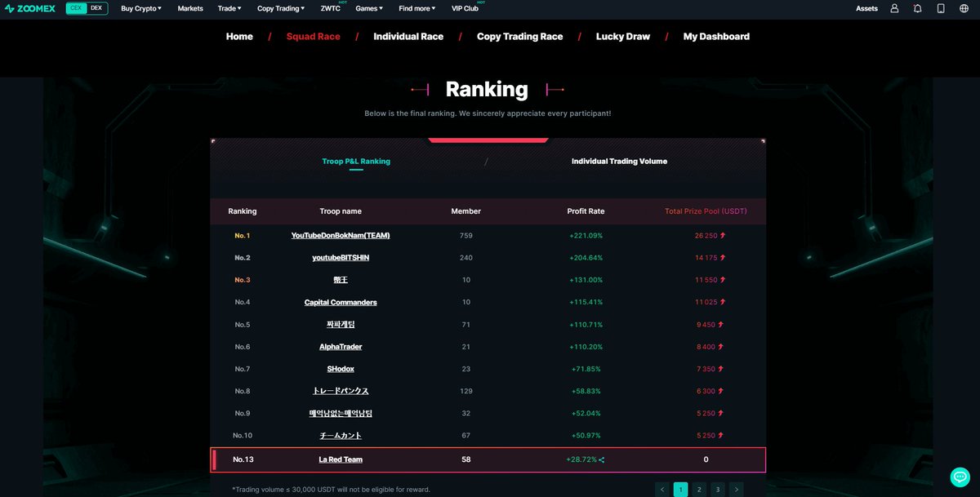Select ranking page 1

tap(680, 490)
